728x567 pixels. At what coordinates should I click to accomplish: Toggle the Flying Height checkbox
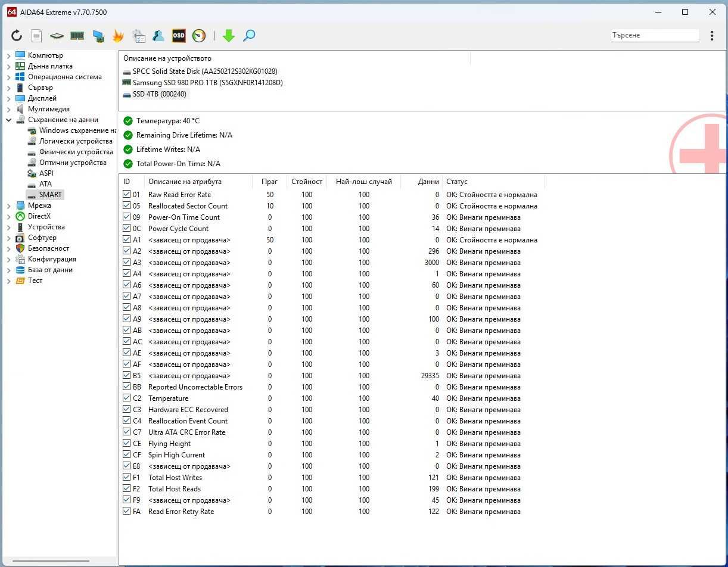tap(126, 443)
